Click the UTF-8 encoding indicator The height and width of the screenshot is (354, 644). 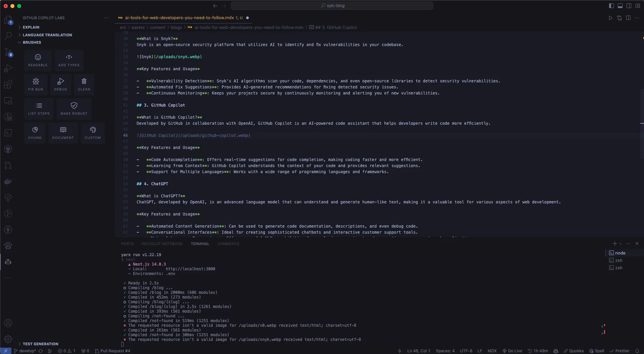(x=466, y=351)
